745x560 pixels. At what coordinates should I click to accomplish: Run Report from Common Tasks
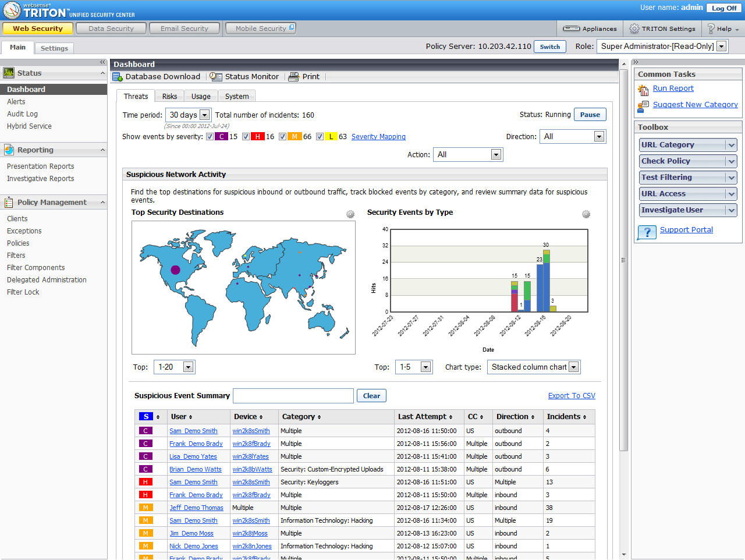(673, 88)
